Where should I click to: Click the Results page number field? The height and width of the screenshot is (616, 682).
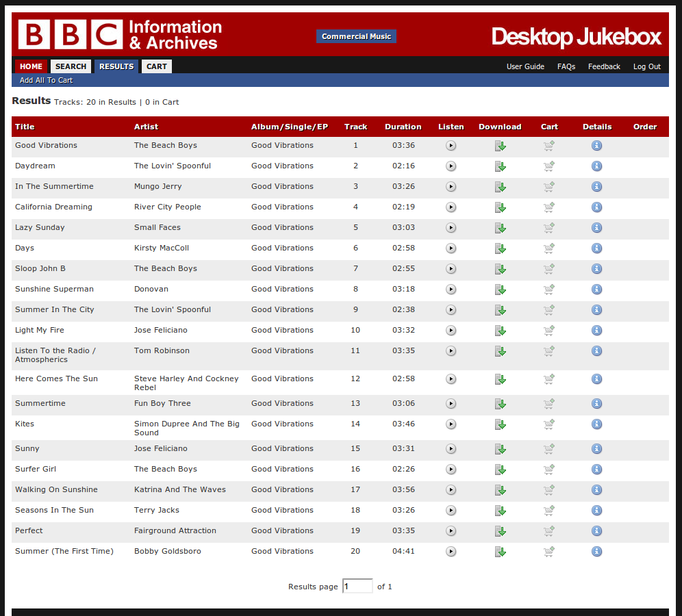coord(357,587)
